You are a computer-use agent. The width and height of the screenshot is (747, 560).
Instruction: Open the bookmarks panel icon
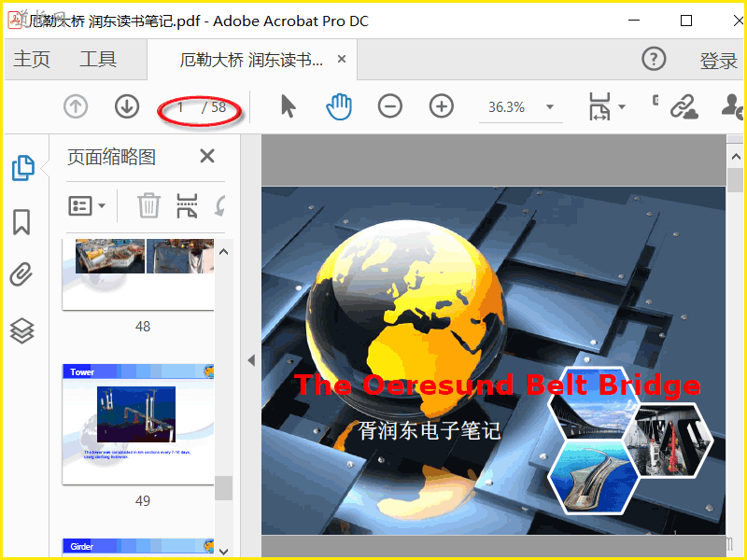21,222
